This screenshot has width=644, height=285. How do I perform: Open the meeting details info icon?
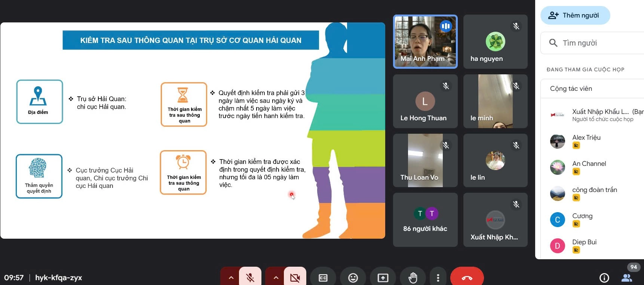tap(604, 278)
